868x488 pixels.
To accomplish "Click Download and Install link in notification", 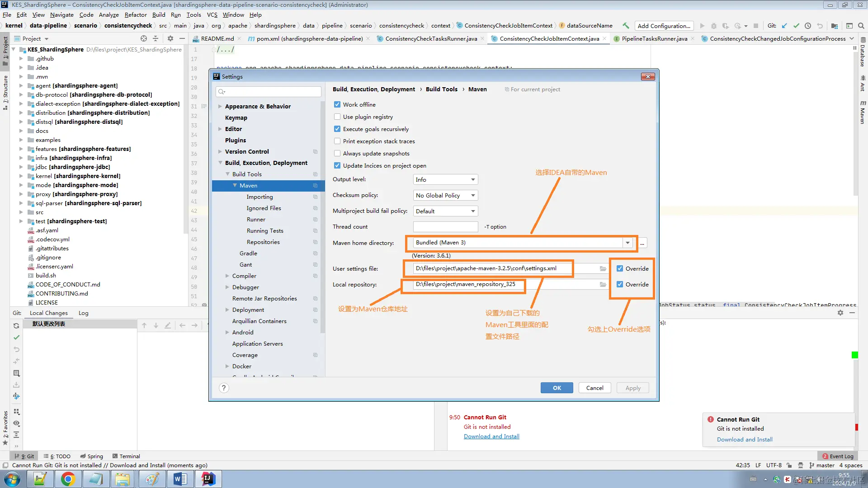I will (745, 439).
